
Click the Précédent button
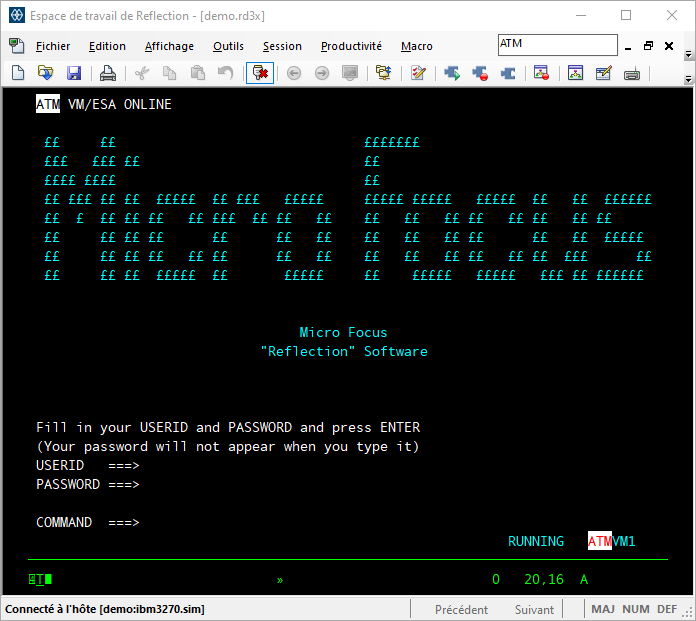[x=461, y=609]
